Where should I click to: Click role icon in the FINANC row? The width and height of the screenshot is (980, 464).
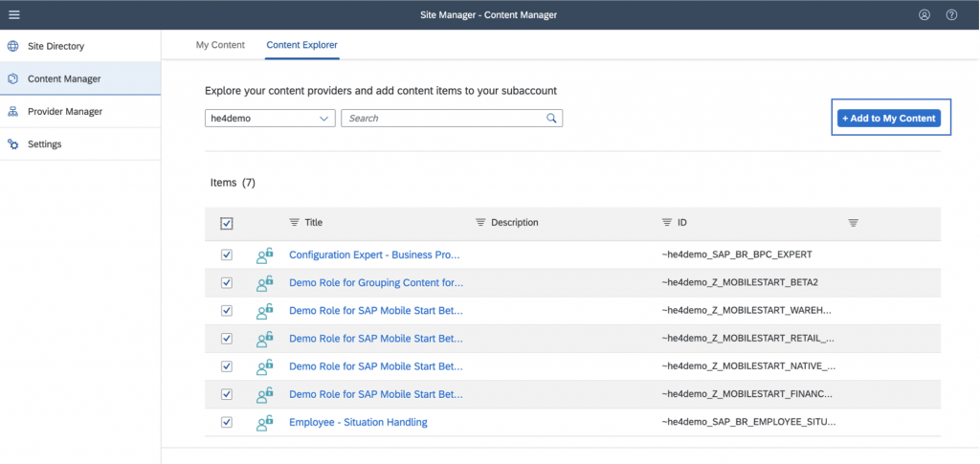[265, 394]
